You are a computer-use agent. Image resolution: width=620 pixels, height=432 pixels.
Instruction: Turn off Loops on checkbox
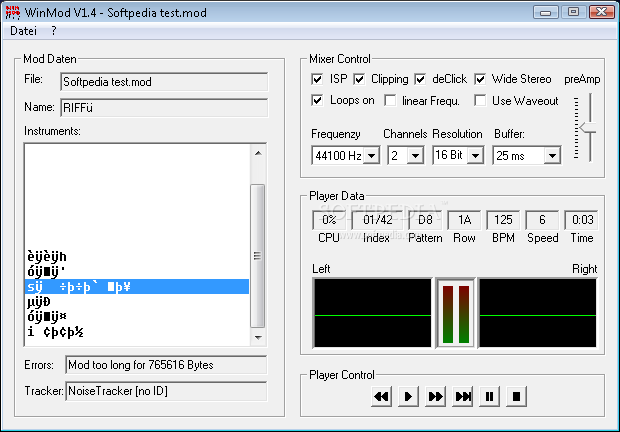pos(317,100)
